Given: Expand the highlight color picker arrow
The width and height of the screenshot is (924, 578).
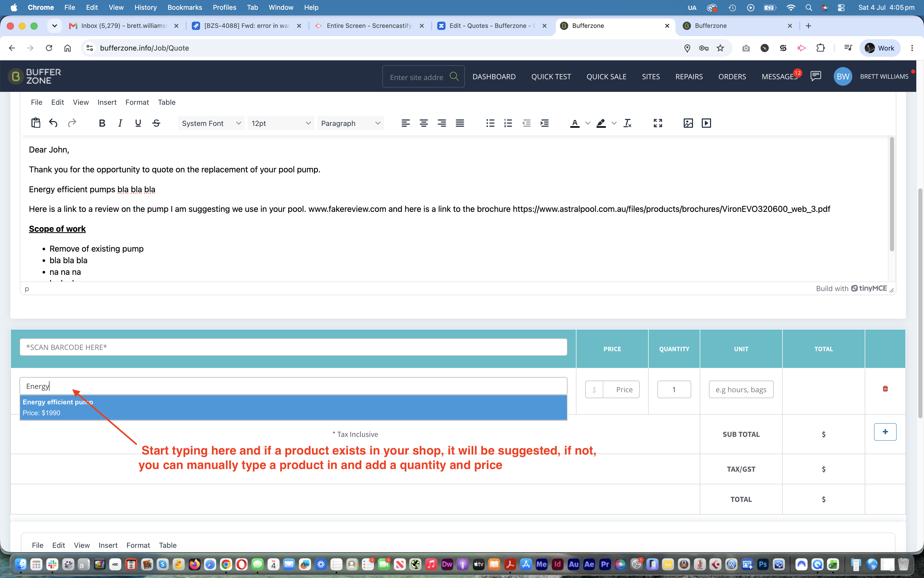Looking at the screenshot, I should [x=614, y=123].
